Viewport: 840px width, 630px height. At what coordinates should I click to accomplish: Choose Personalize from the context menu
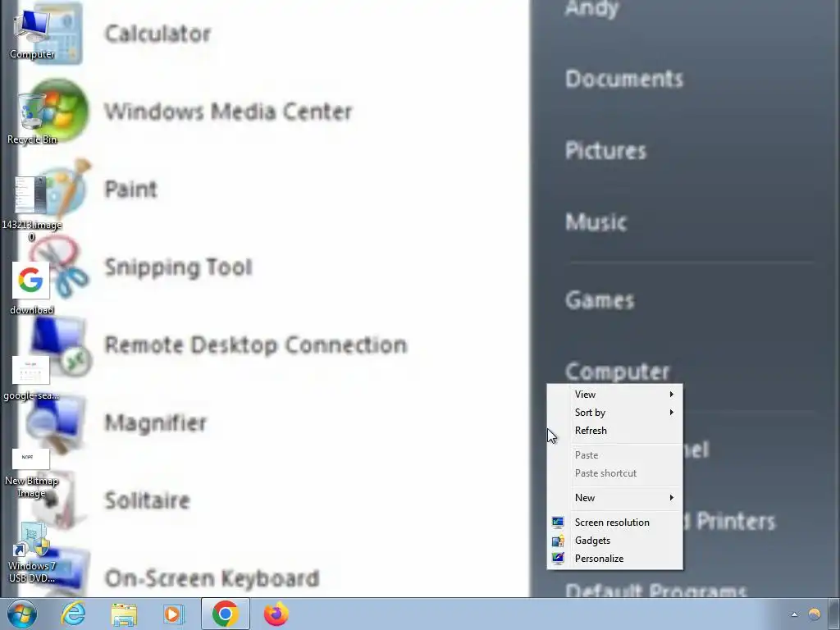[x=615, y=559]
